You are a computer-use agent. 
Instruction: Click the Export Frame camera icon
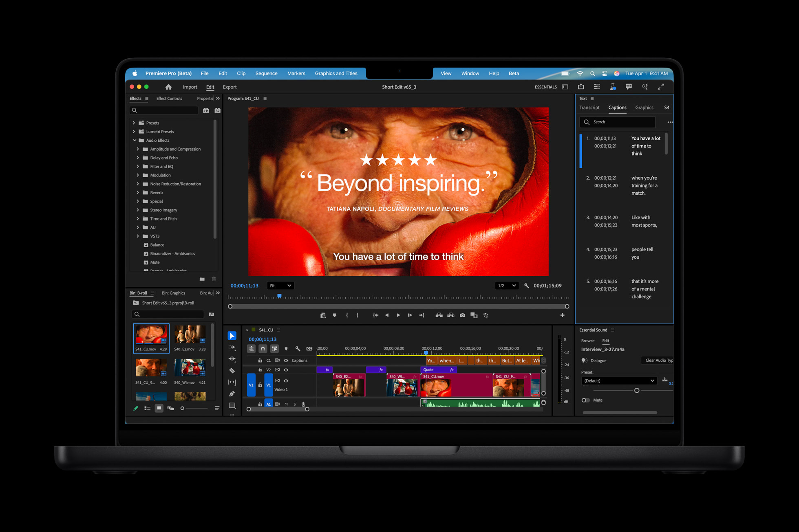pos(463,315)
